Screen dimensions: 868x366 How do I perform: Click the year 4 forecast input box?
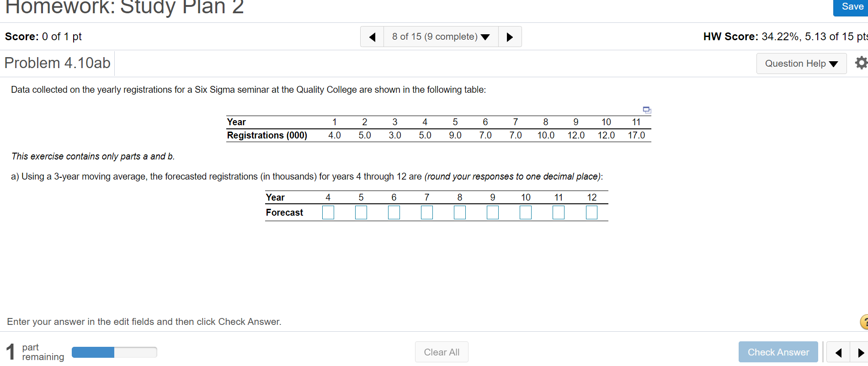point(328,212)
